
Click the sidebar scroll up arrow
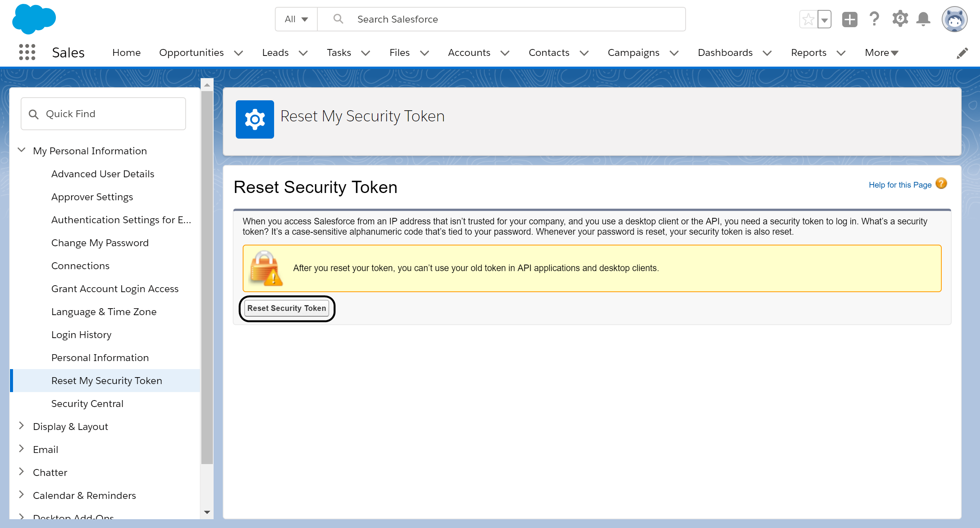point(207,85)
